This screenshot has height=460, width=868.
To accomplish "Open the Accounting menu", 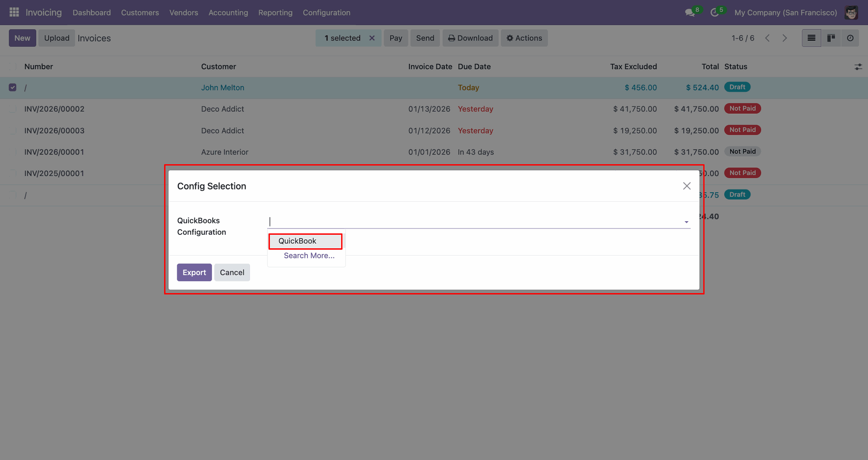I will tap(228, 13).
